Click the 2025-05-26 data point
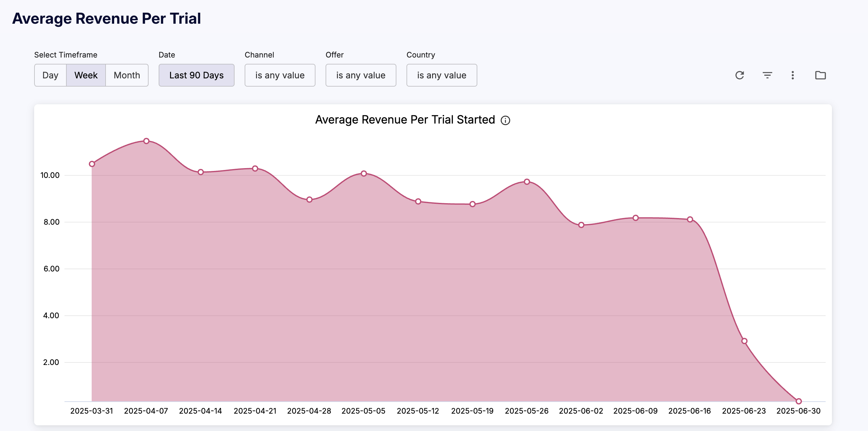868x431 pixels. pos(527,182)
